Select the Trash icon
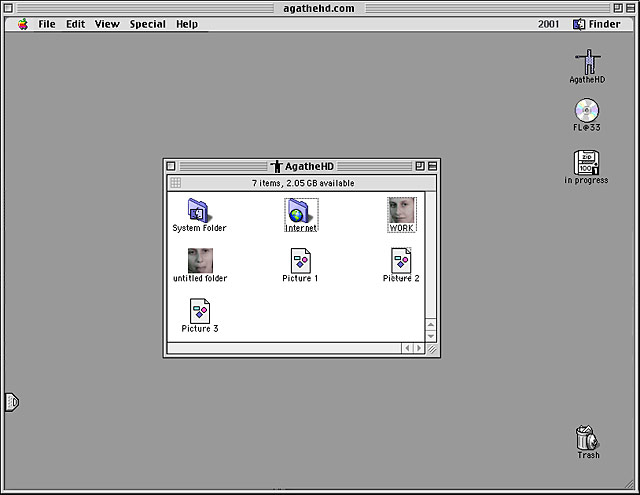The height and width of the screenshot is (495, 640). point(587,437)
